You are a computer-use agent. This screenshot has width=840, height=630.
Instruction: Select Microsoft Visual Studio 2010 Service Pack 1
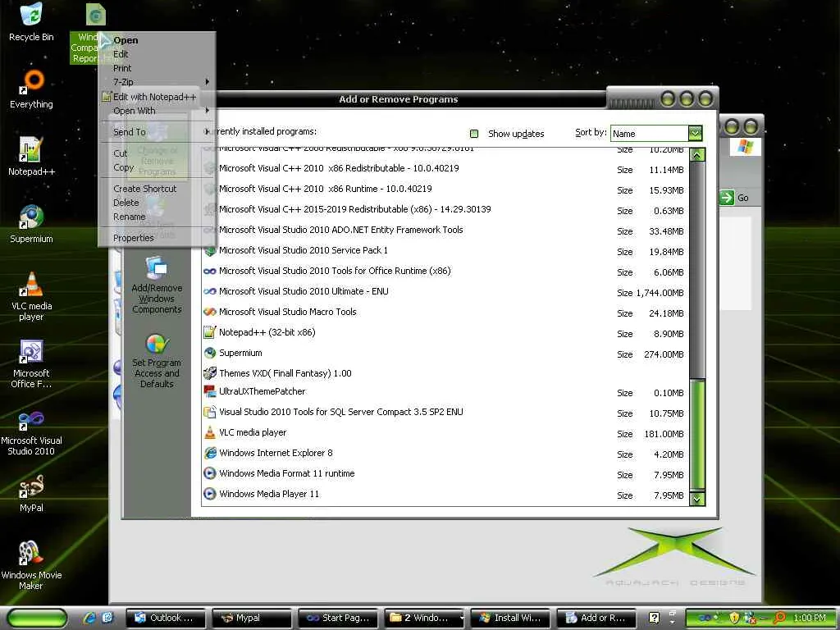point(445,250)
